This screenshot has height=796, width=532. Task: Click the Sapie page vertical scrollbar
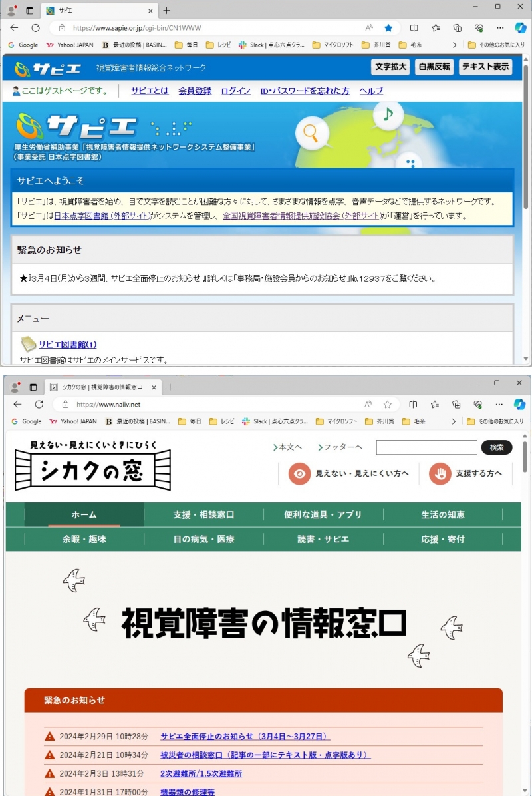[526, 200]
